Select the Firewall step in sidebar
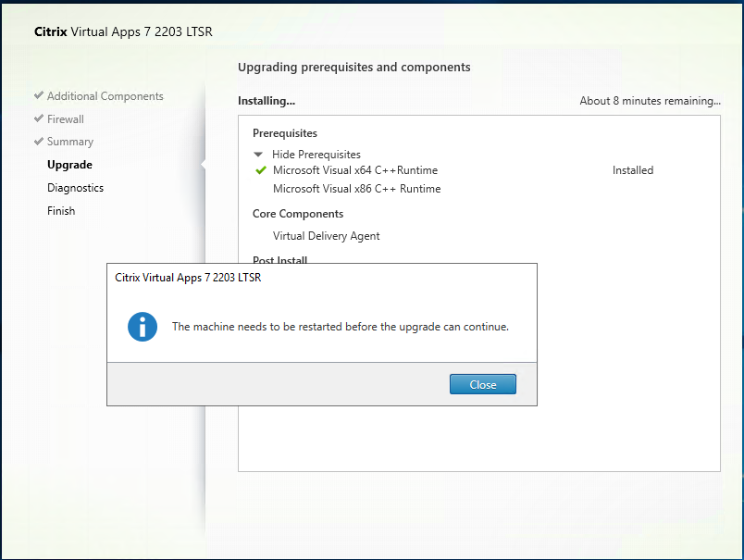 66,119
